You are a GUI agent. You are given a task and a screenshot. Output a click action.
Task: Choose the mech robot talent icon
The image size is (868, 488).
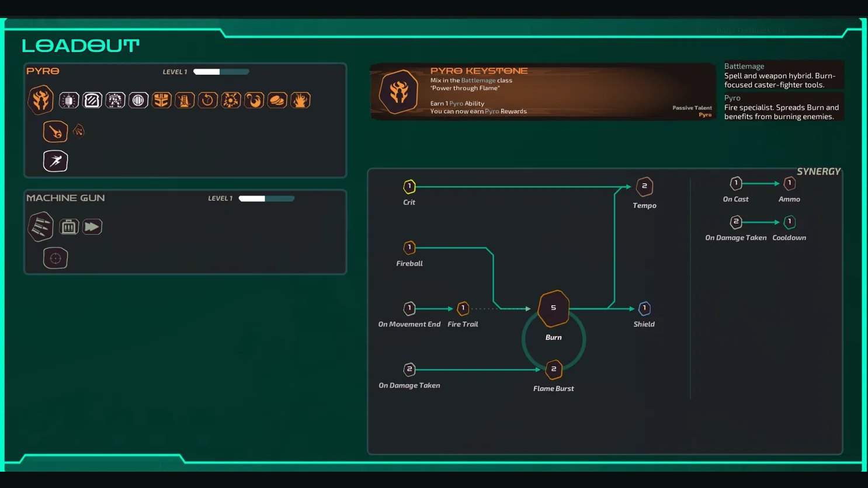click(x=115, y=100)
